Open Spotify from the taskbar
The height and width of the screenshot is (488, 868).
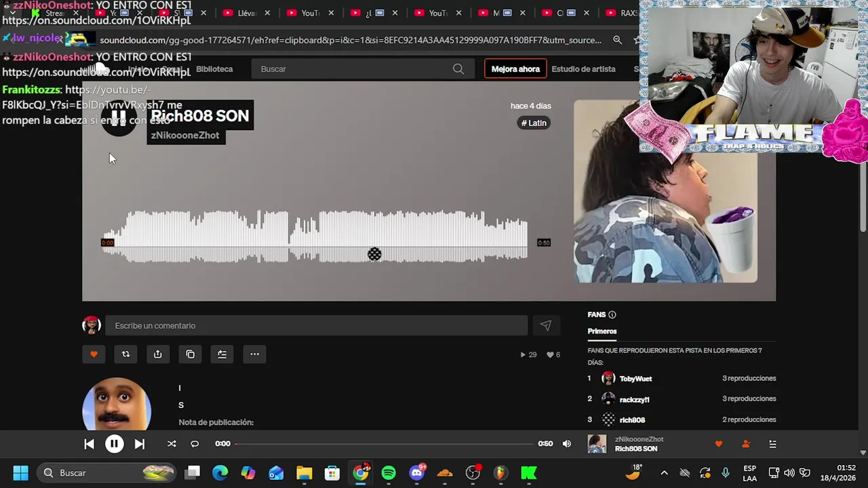389,472
